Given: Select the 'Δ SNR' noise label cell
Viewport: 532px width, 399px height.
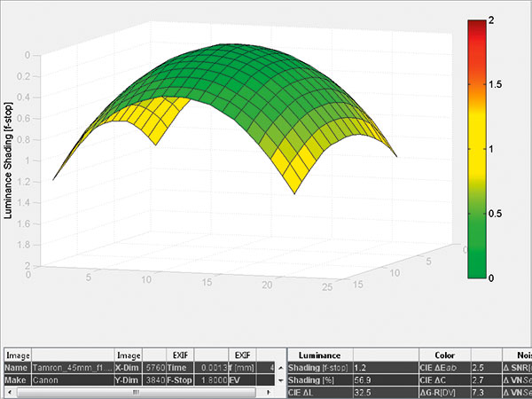Looking at the screenshot, I should click(x=517, y=368).
